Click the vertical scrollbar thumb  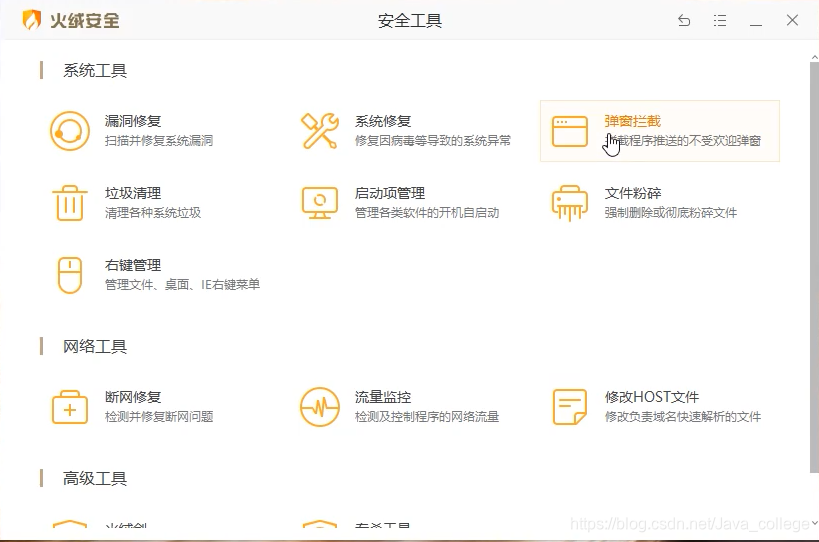tap(814, 266)
